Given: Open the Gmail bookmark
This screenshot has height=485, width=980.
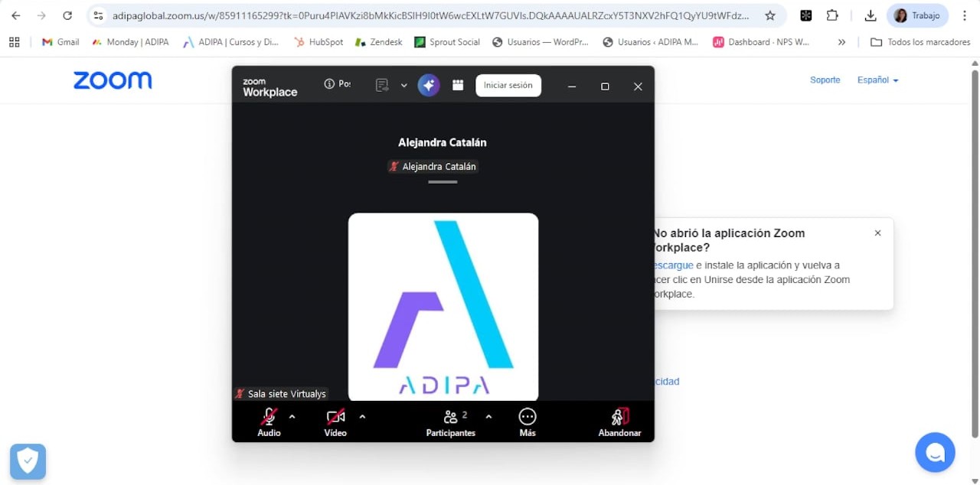Looking at the screenshot, I should coord(60,42).
